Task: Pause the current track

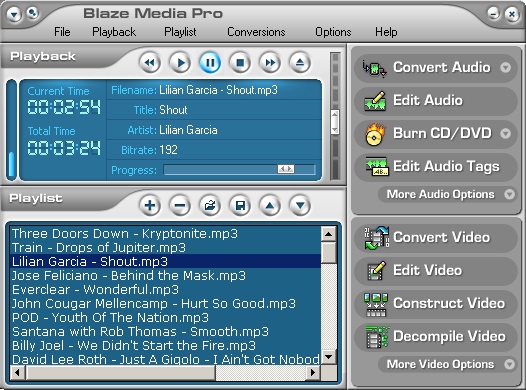Action: tap(210, 63)
